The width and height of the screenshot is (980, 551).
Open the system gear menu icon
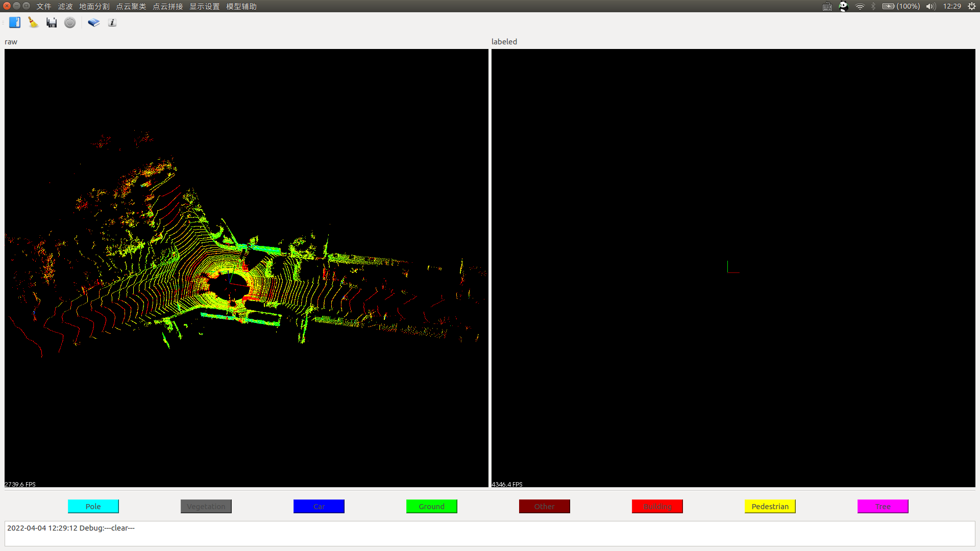(x=971, y=6)
